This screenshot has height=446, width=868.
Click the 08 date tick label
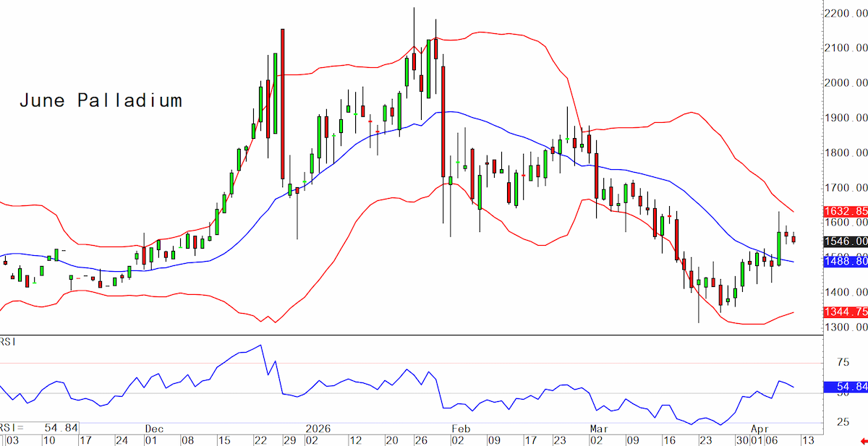pos(187,440)
